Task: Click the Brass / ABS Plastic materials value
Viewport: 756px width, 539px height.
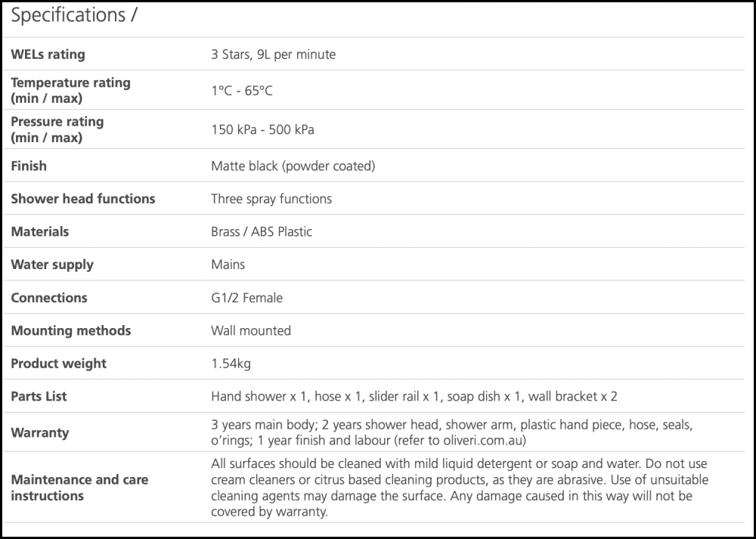Action: [x=262, y=232]
